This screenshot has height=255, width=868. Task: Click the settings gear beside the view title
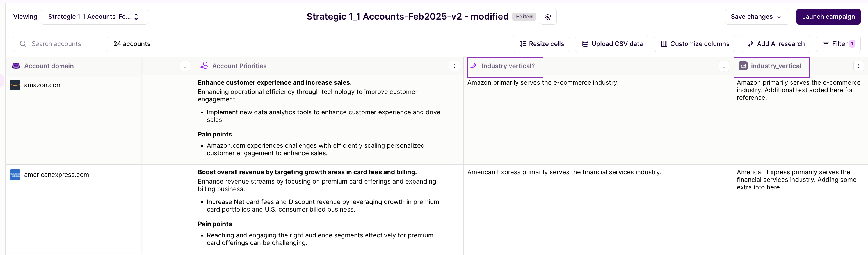coord(548,17)
